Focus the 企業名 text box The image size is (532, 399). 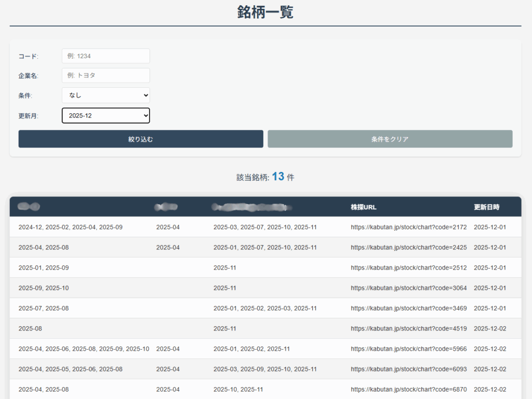(x=105, y=75)
